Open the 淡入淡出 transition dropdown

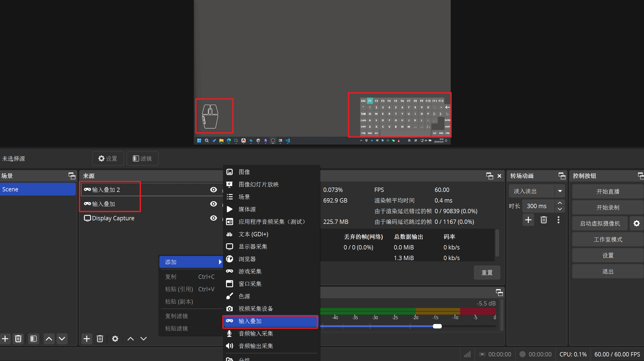click(x=560, y=191)
